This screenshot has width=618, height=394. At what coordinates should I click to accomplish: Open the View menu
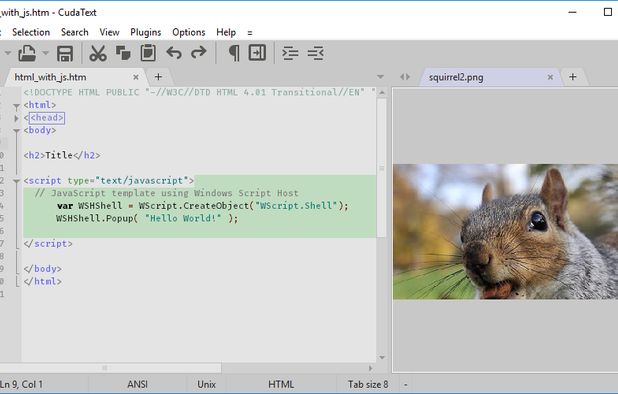coord(109,32)
